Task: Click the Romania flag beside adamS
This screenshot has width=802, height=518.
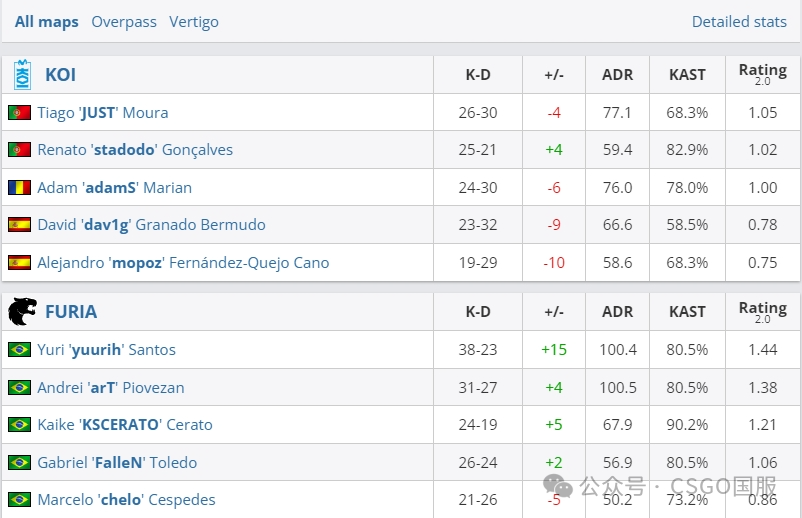Action: pos(19,188)
